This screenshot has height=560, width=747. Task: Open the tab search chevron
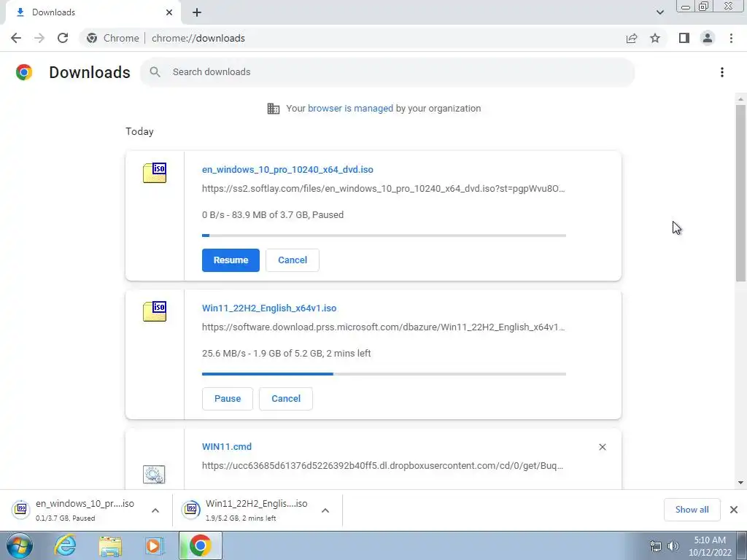click(659, 12)
